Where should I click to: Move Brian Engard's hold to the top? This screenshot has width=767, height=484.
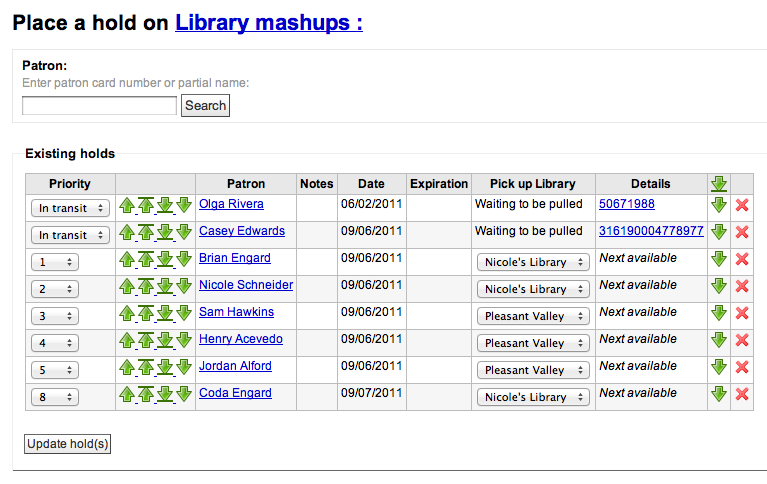point(145,259)
